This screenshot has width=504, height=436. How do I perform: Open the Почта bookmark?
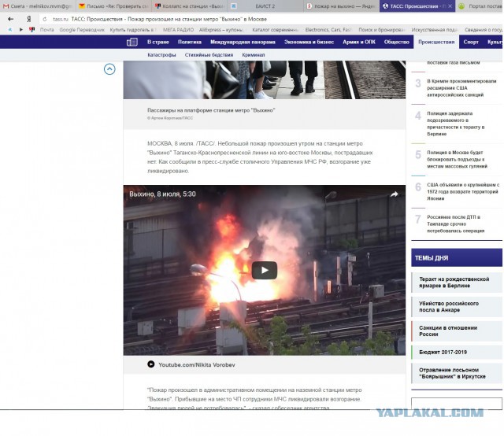coord(46,30)
